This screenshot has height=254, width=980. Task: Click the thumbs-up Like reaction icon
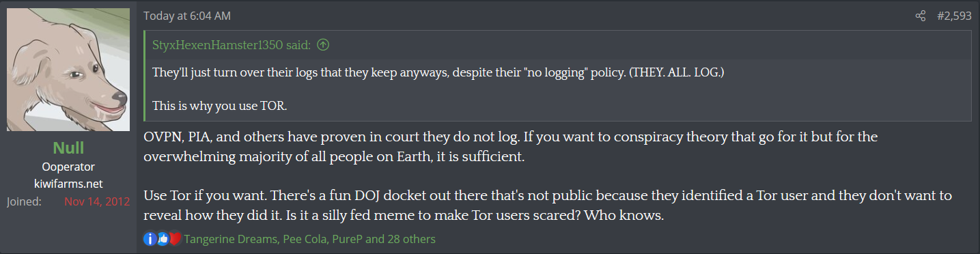coord(163,239)
